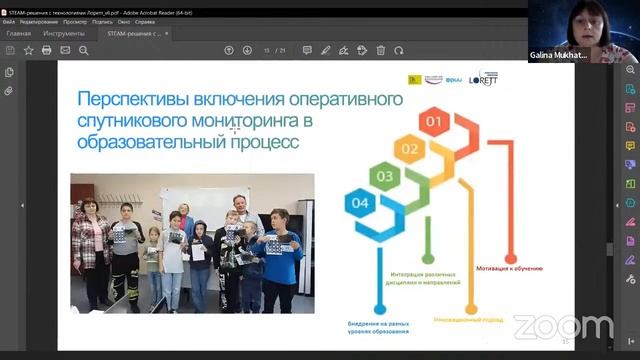Open the purple Fill and Sign pen tool
The height and width of the screenshot is (360, 640).
[631, 260]
